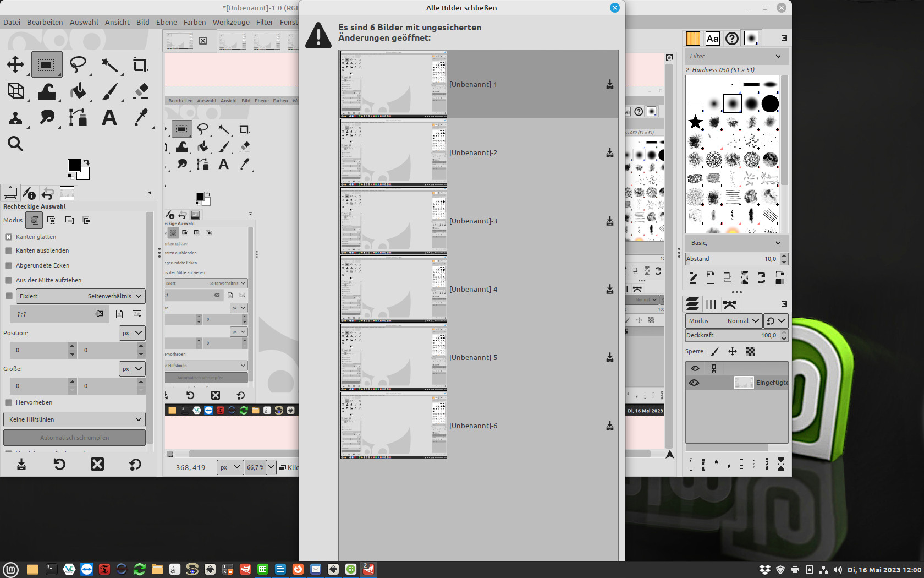Enable Aus der Mitte aufziehen checkbox
The image size is (924, 578).
[9, 280]
